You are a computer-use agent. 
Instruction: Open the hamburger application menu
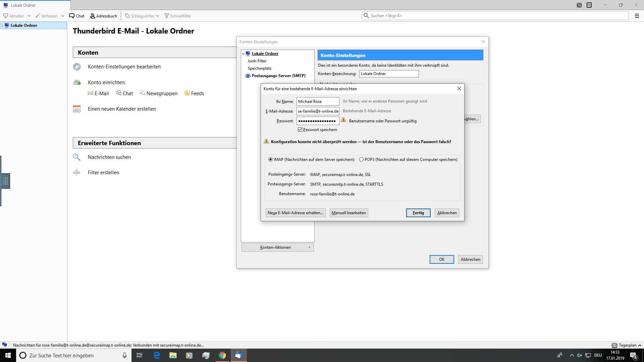click(637, 16)
